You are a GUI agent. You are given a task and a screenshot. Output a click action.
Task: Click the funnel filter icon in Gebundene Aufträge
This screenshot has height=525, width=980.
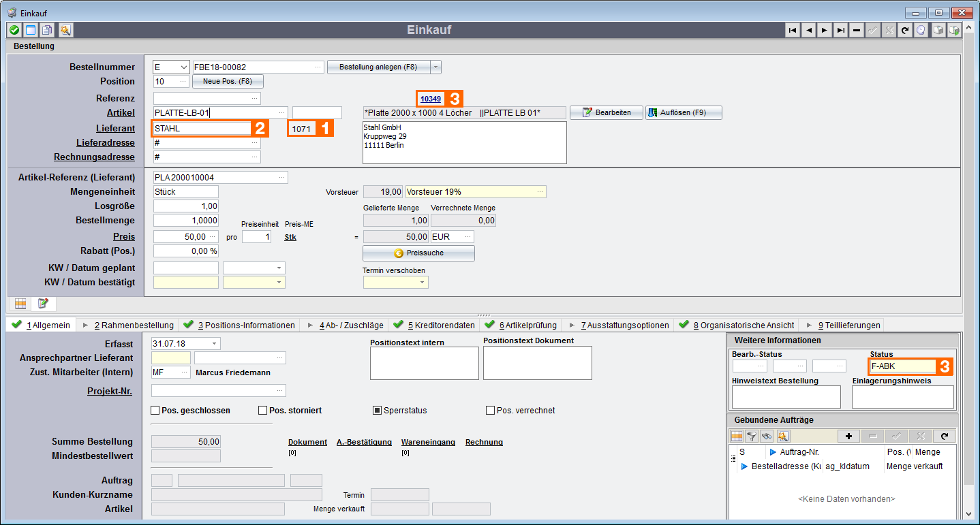click(752, 436)
